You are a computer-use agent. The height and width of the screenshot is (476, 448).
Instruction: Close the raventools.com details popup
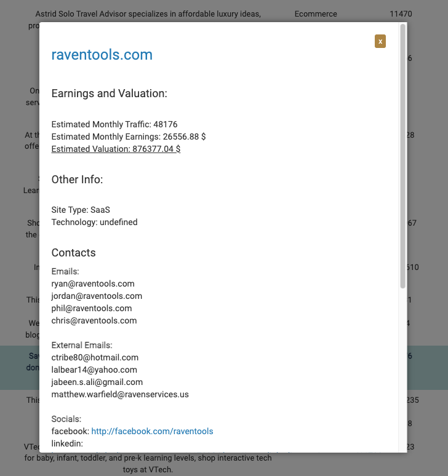coord(380,41)
